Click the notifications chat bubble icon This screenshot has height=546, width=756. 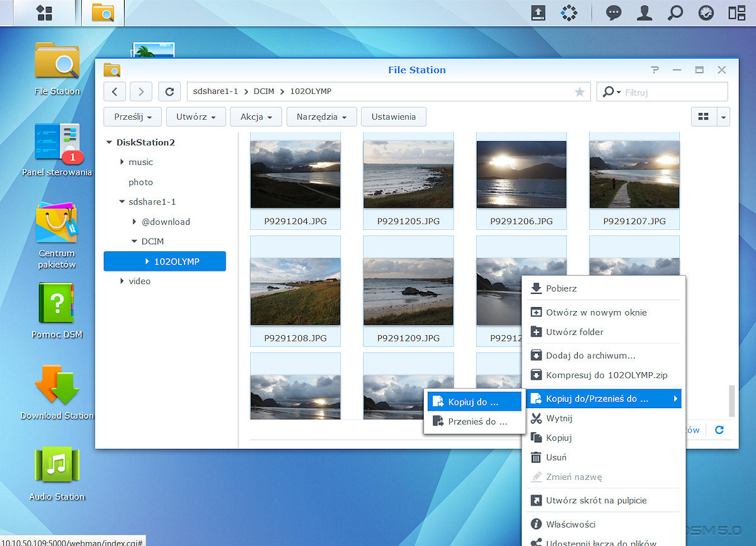(614, 13)
